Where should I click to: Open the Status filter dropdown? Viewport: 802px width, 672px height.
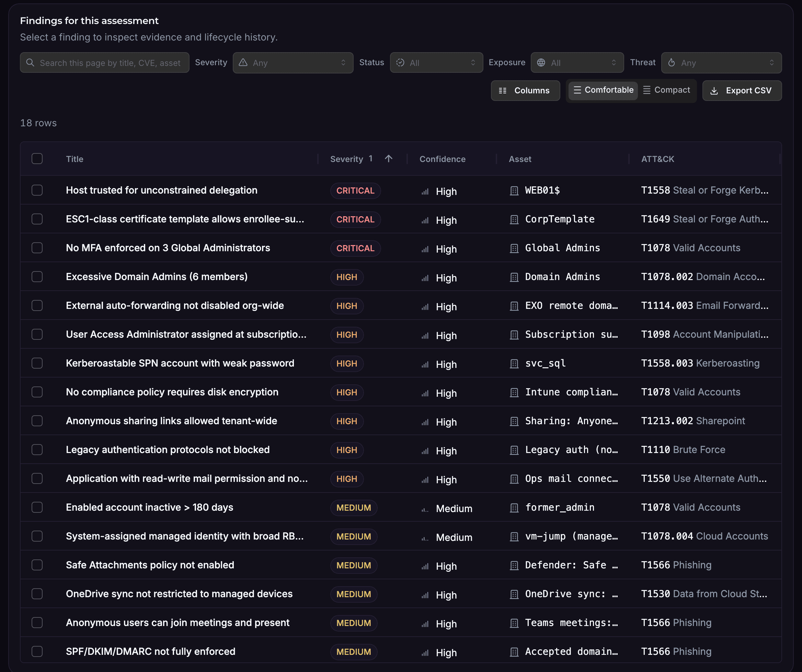436,62
